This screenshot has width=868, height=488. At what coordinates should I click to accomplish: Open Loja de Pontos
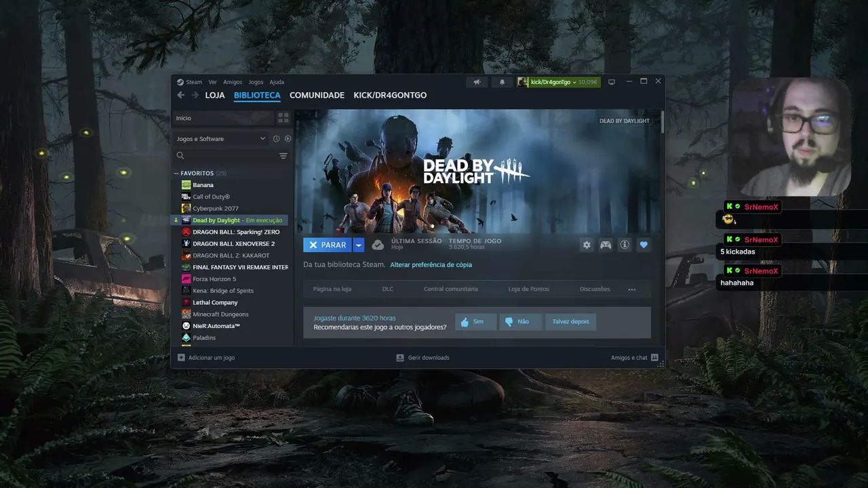pyautogui.click(x=529, y=289)
